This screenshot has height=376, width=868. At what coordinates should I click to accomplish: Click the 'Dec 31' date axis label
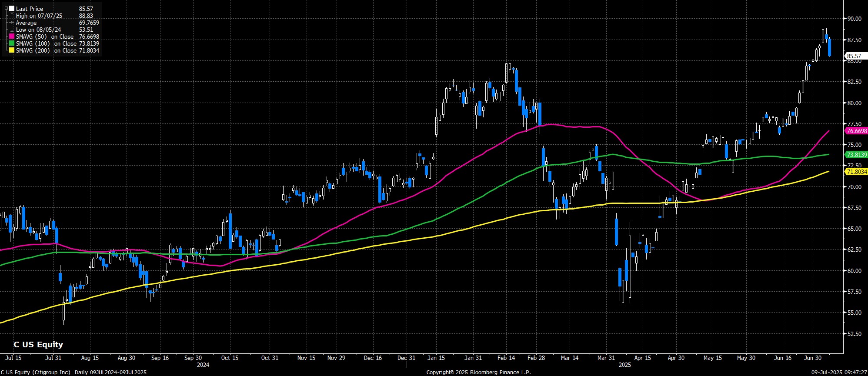pyautogui.click(x=406, y=358)
